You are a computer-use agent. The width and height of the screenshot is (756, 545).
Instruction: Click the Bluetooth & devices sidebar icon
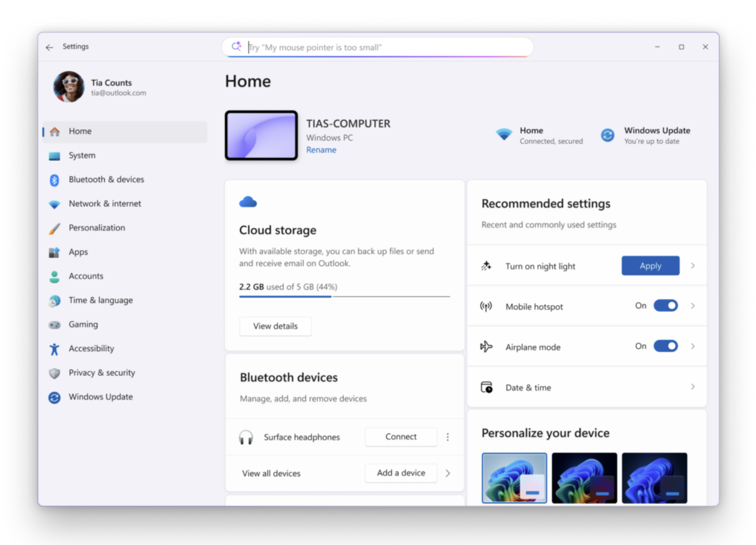pyautogui.click(x=54, y=180)
